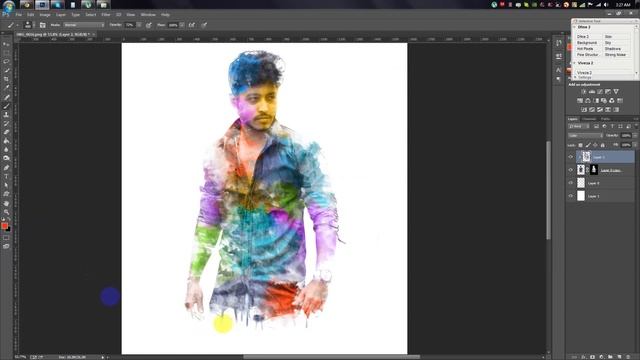The image size is (640, 360).
Task: Select the Quick Selection tool
Action: tap(6, 71)
